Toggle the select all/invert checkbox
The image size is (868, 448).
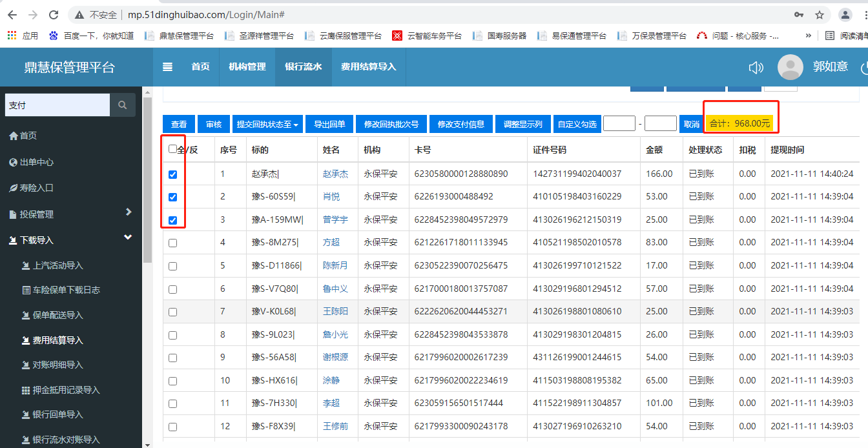point(172,149)
